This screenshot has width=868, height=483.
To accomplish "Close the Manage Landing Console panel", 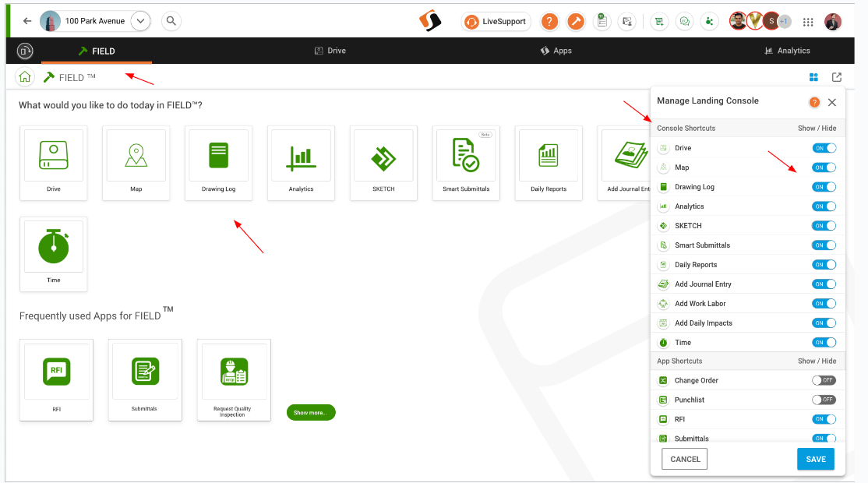I will click(832, 102).
